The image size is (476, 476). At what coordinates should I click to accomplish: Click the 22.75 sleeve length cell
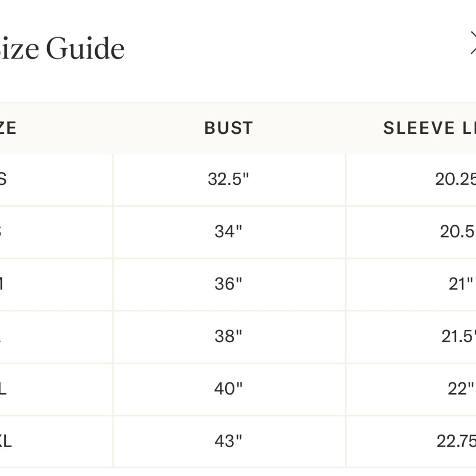(x=411, y=442)
